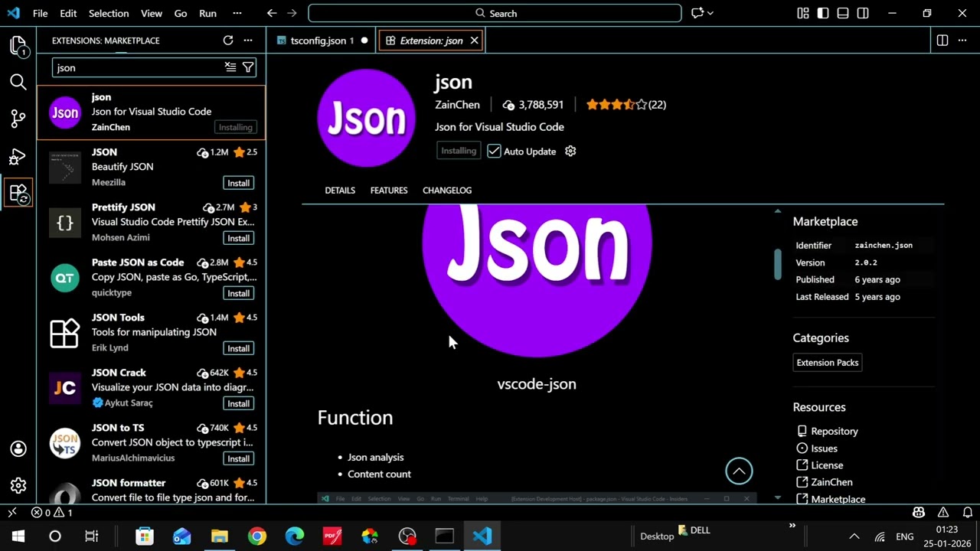Install the Meezilla JSON Beautify extension
This screenshot has width=980, height=551.
click(x=238, y=183)
